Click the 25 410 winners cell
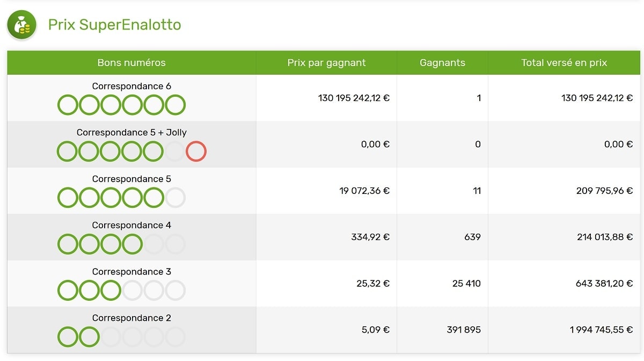644x361 pixels. [466, 283]
